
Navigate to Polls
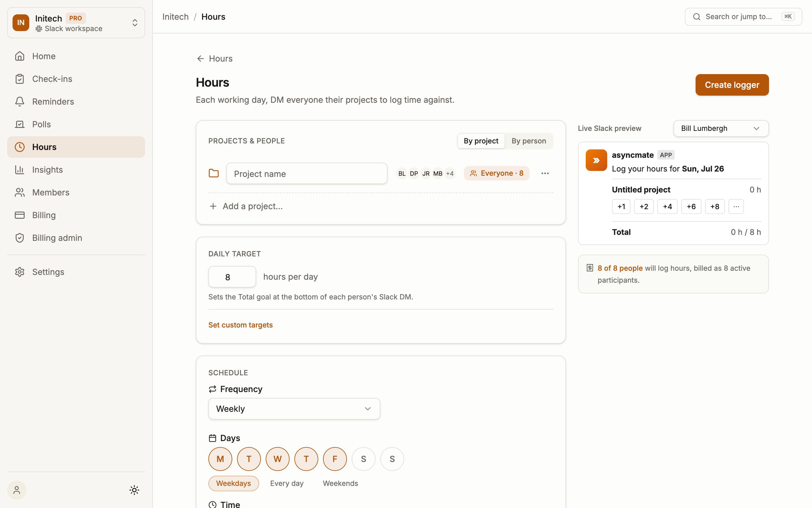pyautogui.click(x=76, y=124)
